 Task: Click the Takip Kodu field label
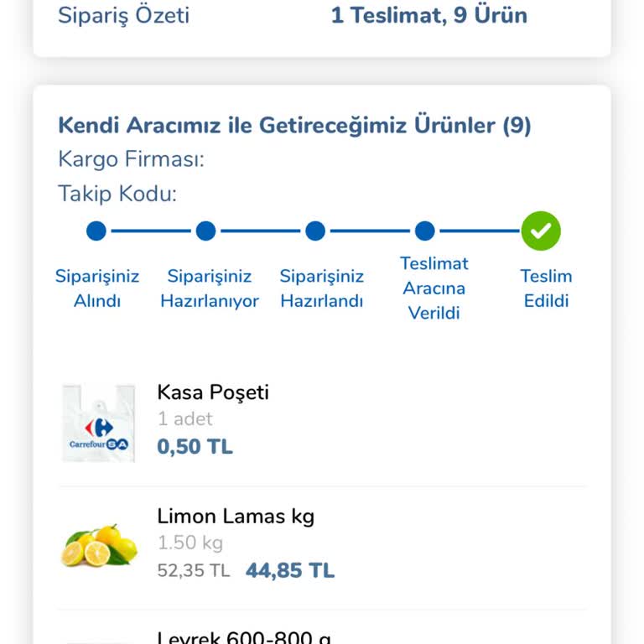pos(117,195)
